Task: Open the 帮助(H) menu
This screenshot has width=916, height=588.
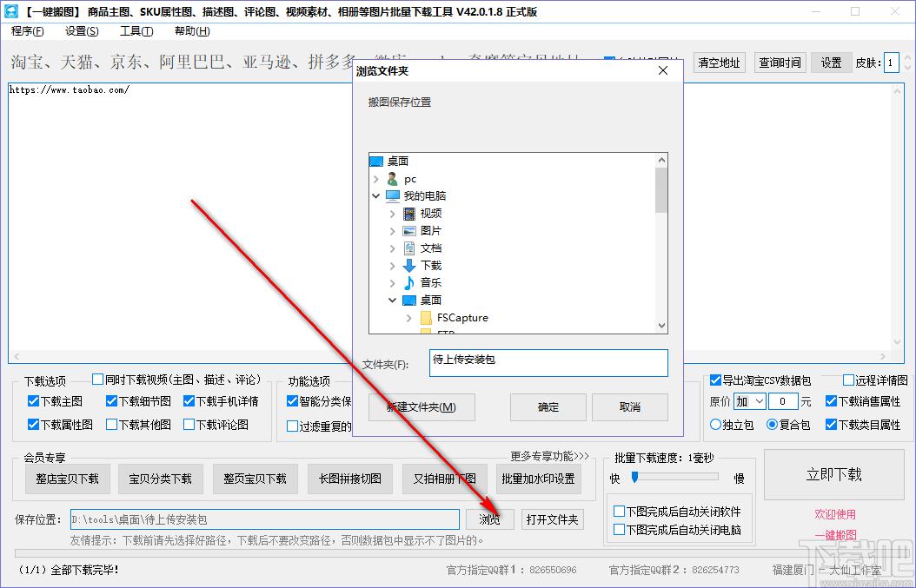Action: coord(192,31)
